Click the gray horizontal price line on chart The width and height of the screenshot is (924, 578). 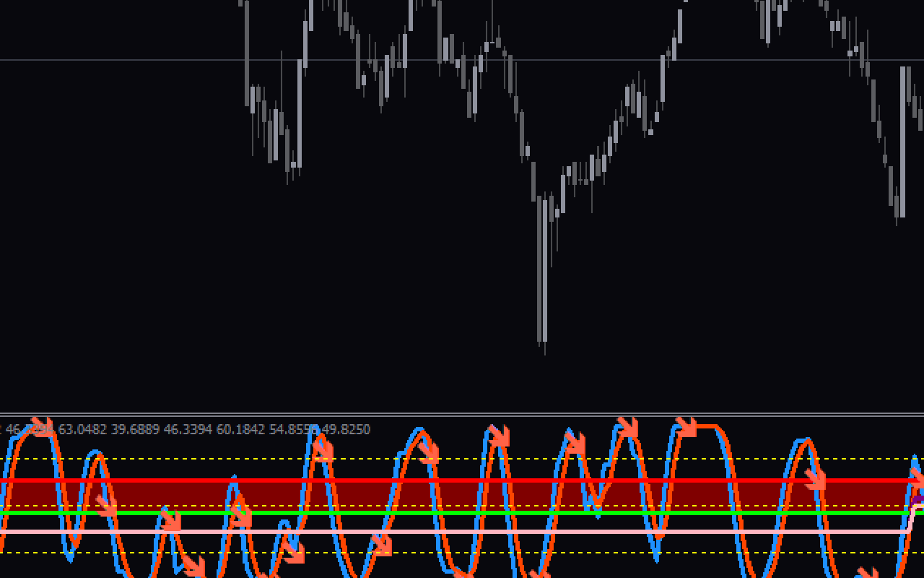point(462,60)
